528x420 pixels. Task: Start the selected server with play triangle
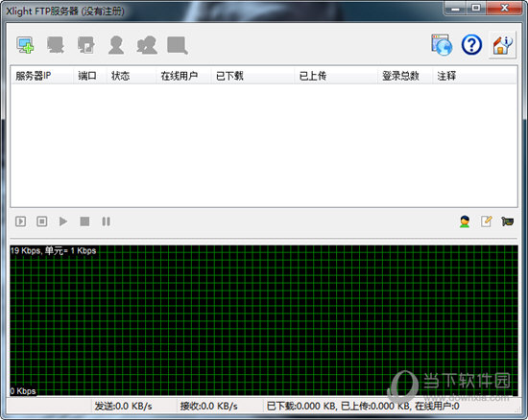63,222
